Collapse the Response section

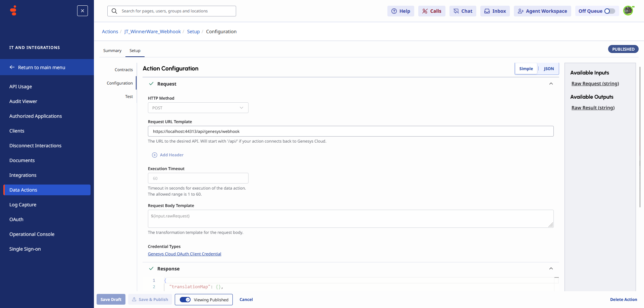pyautogui.click(x=551, y=268)
